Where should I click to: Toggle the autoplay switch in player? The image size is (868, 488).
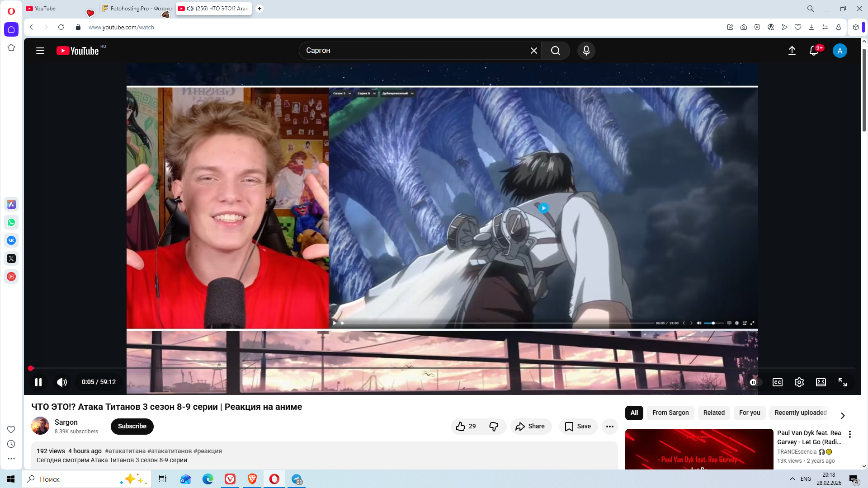755,382
